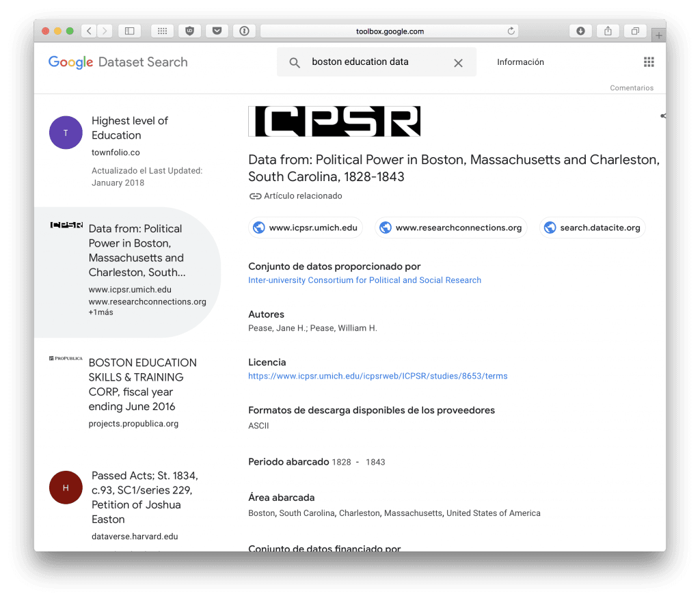The height and width of the screenshot is (600, 700).
Task: Open a new tab with plus button
Action: click(659, 36)
